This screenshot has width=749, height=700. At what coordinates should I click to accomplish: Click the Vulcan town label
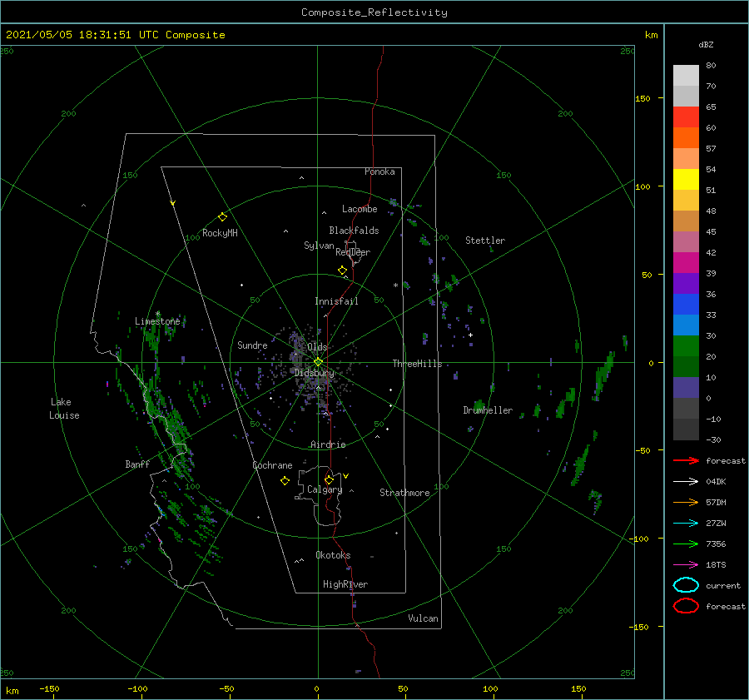tap(424, 618)
